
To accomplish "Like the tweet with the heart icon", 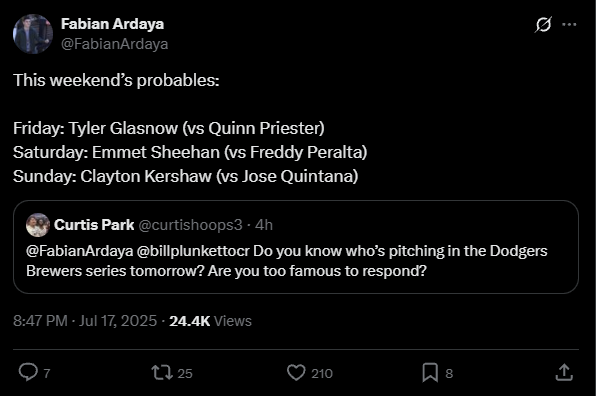I will point(296,372).
